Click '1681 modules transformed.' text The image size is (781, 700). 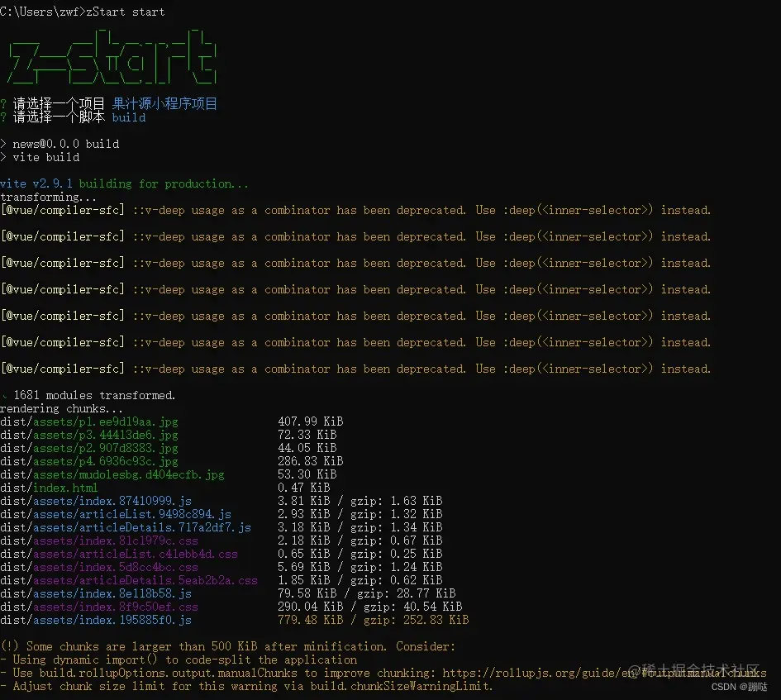coord(94,395)
